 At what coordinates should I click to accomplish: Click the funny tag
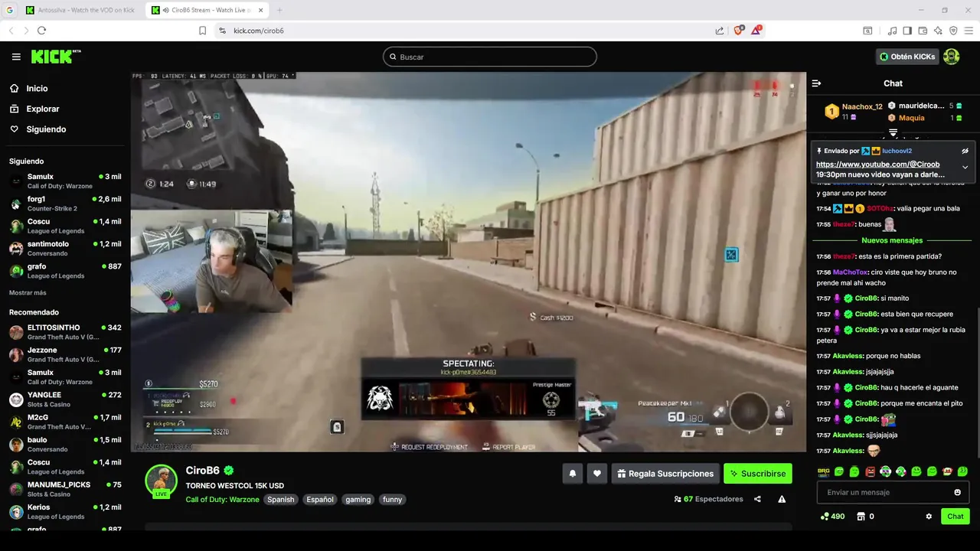point(392,500)
